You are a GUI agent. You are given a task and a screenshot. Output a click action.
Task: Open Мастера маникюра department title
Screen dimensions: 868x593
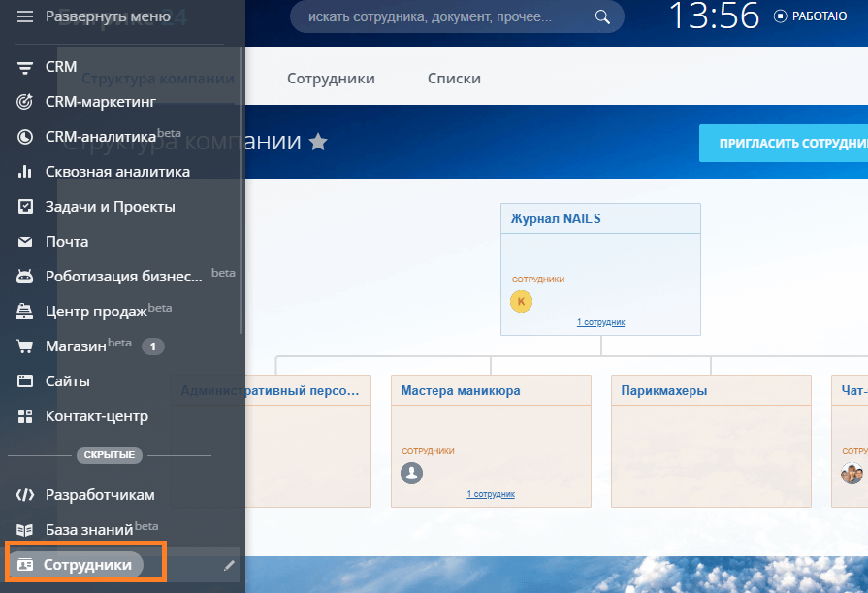point(461,391)
